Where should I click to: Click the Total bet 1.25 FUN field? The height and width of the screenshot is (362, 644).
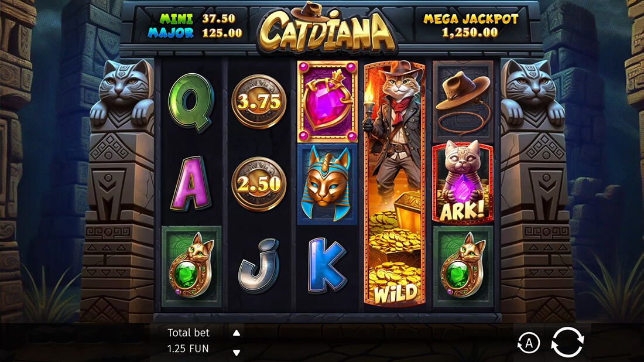[189, 341]
